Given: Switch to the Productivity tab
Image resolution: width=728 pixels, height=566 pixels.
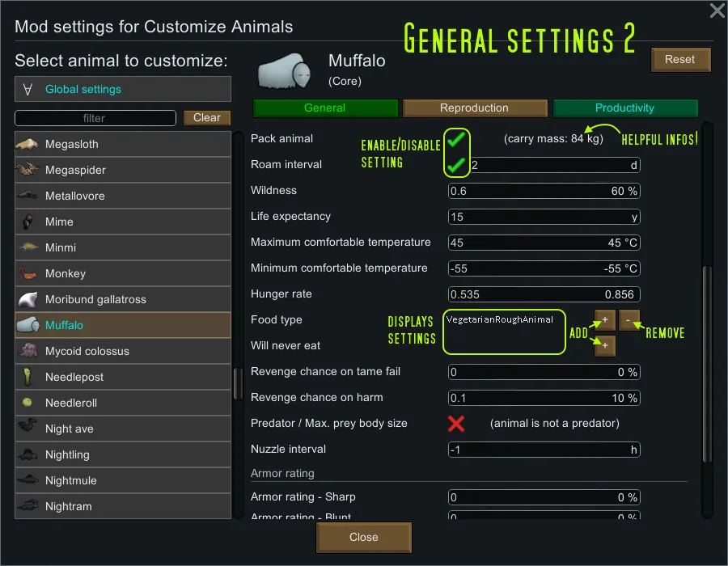Looking at the screenshot, I should click(x=624, y=108).
